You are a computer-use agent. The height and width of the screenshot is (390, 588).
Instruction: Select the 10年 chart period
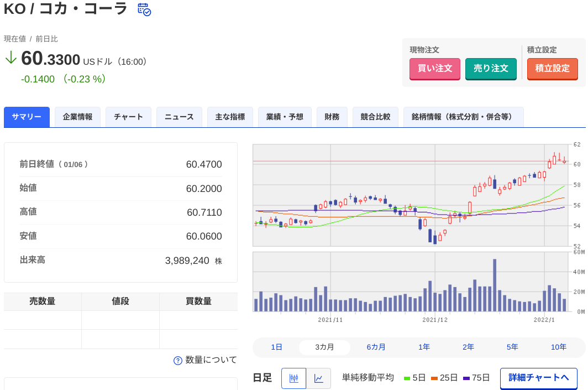558,347
